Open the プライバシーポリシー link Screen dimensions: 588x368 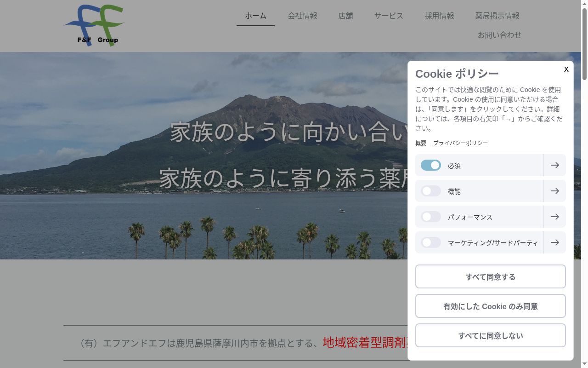460,143
